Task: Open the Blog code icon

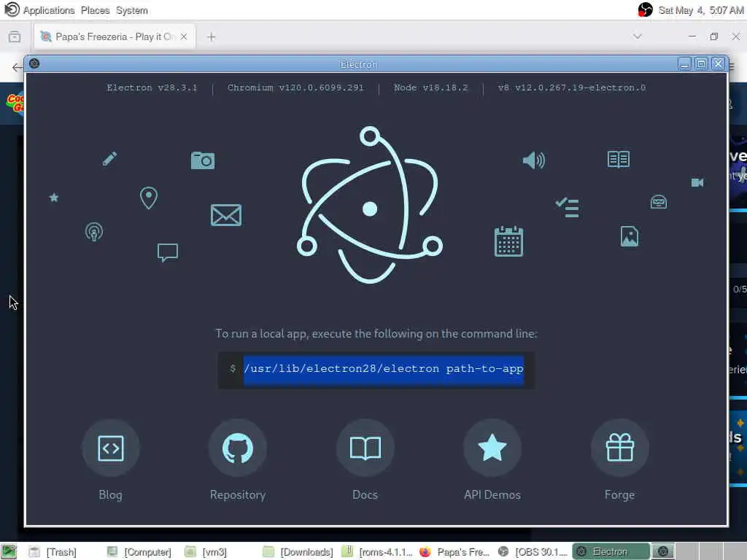Action: click(111, 448)
